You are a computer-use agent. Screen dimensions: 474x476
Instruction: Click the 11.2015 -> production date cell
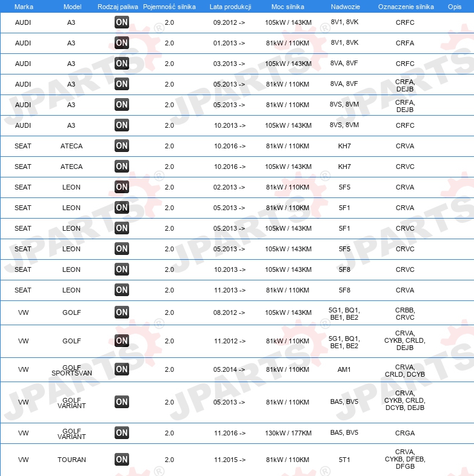pos(230,460)
